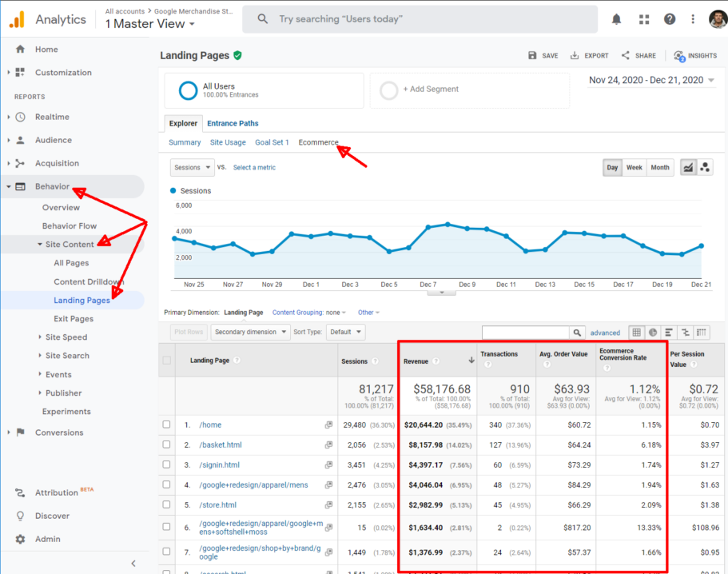Select the line chart visualization icon
The image size is (728, 574).
coord(688,165)
